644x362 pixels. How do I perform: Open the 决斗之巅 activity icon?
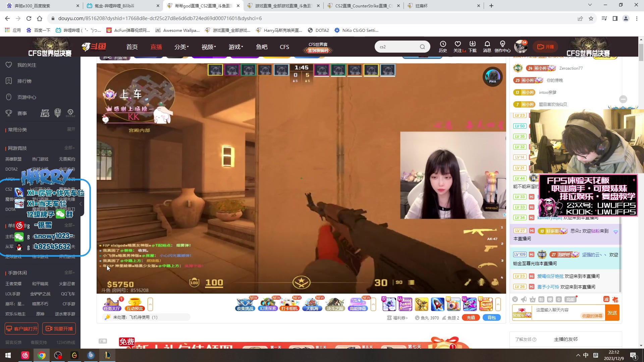pyautogui.click(x=335, y=304)
